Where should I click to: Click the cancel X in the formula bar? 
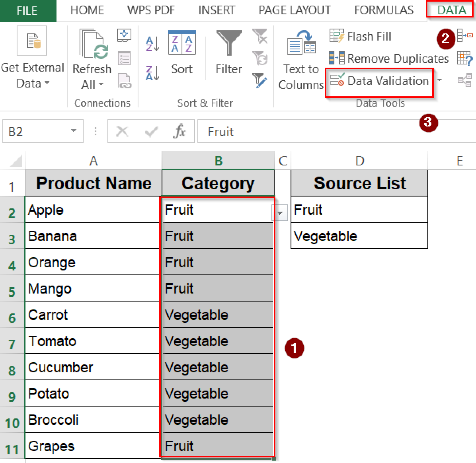122,131
